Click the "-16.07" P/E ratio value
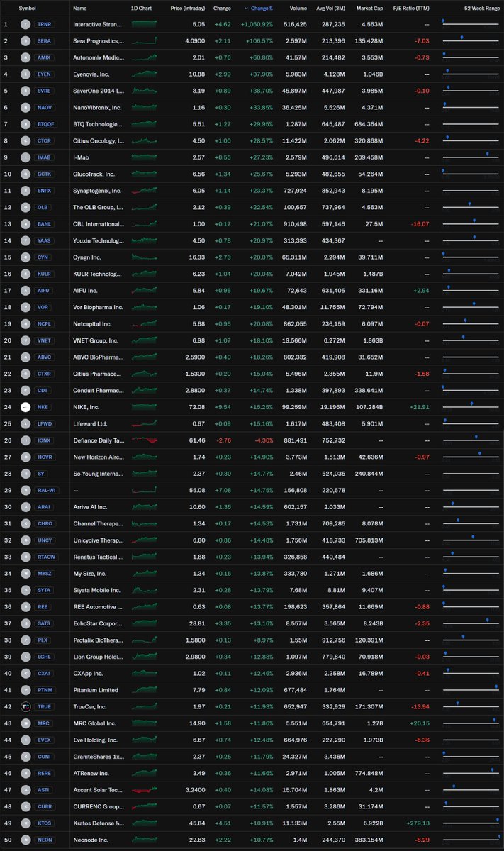This screenshot has height=851, width=504. 422,224
